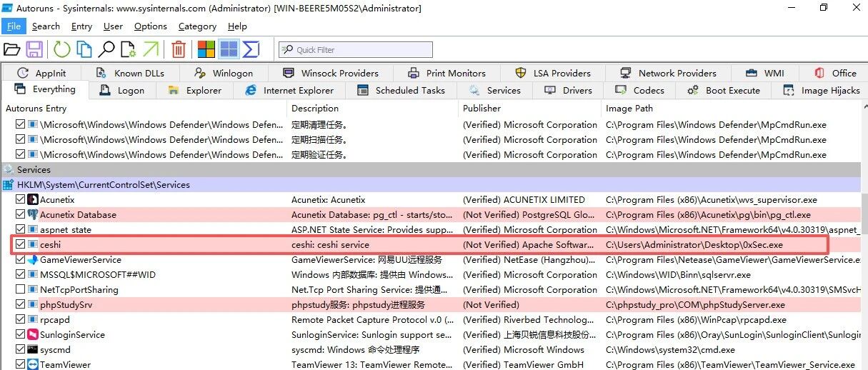Sort by the Publisher column header

click(x=530, y=109)
